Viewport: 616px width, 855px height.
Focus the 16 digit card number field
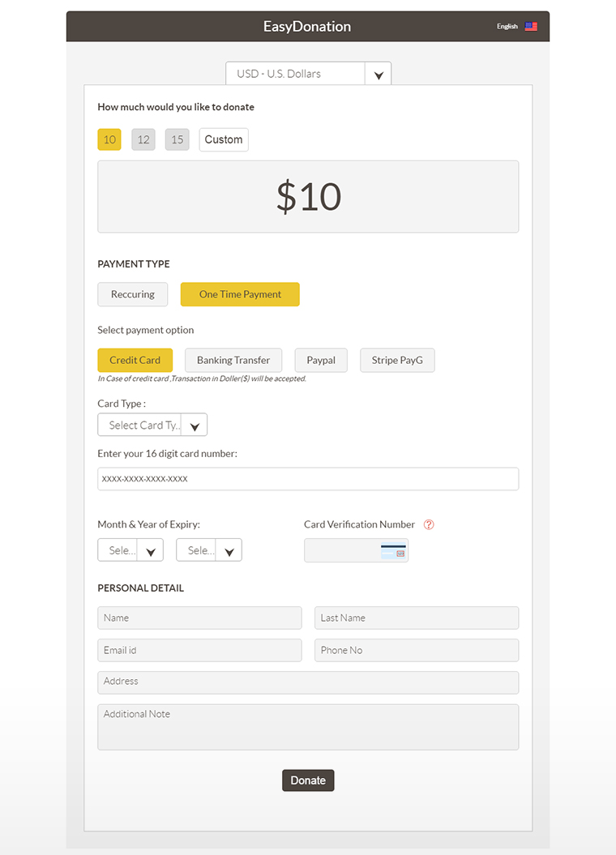coord(308,479)
